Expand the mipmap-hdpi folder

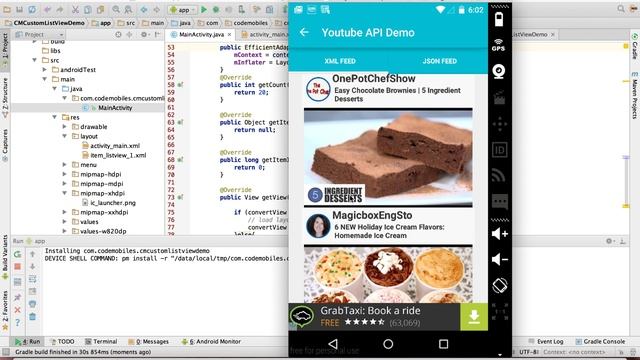(x=64, y=174)
